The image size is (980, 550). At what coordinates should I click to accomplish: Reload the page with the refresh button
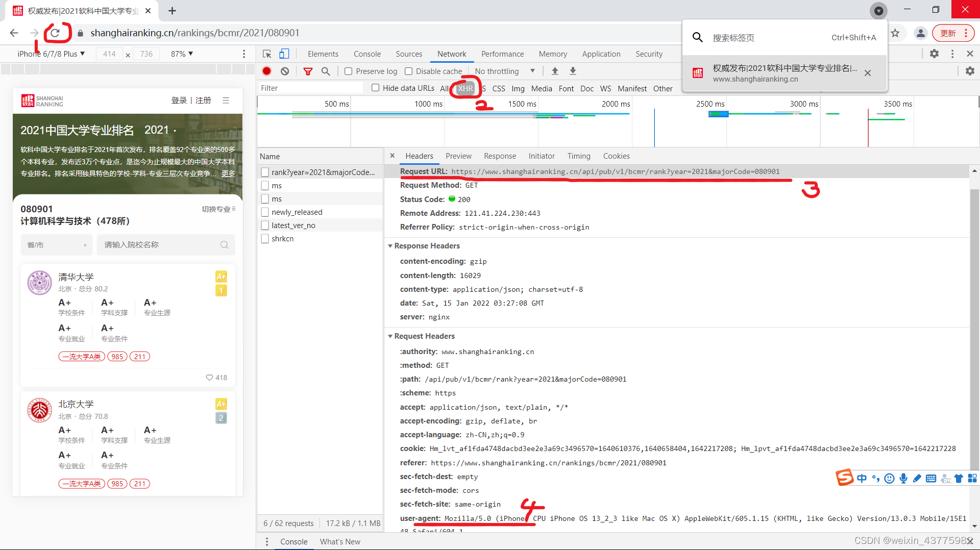(x=55, y=33)
